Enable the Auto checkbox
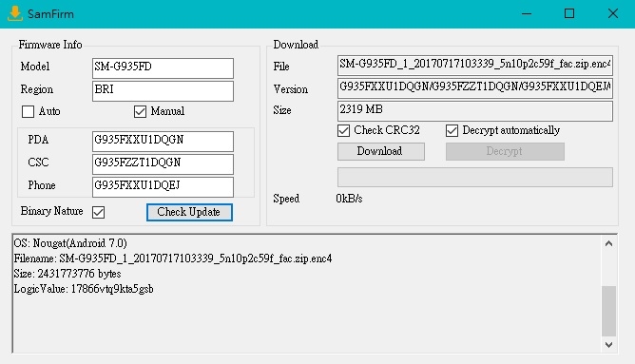The width and height of the screenshot is (635, 364). coord(28,111)
